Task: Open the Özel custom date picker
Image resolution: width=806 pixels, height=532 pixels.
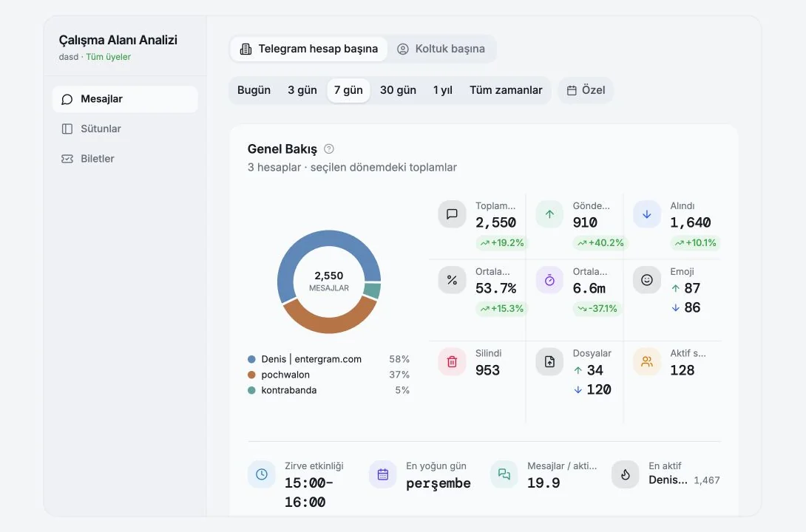Action: (x=586, y=90)
